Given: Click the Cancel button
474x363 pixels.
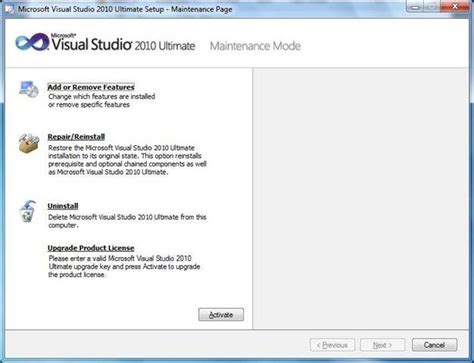Looking at the screenshot, I should point(434,345).
